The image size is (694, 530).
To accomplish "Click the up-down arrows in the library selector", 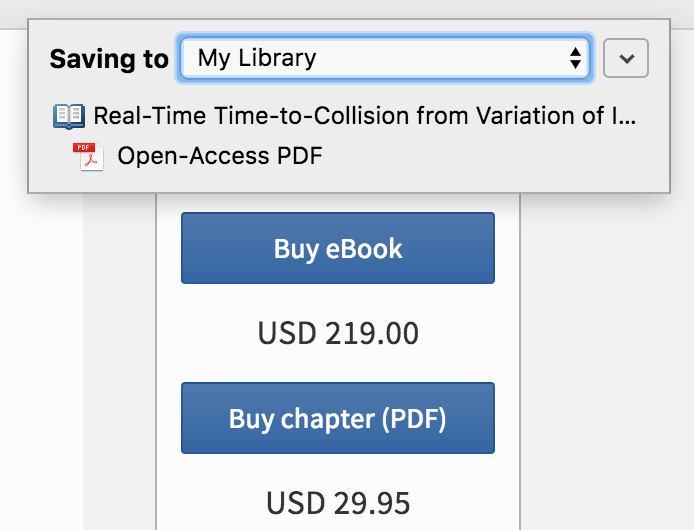I will (x=575, y=58).
